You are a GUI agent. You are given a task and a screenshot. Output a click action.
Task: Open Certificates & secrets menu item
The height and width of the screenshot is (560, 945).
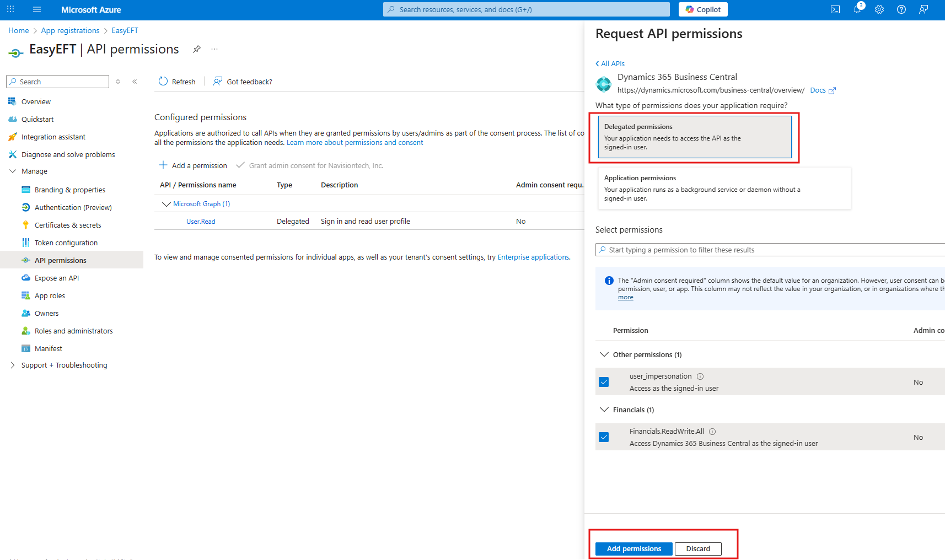point(68,225)
